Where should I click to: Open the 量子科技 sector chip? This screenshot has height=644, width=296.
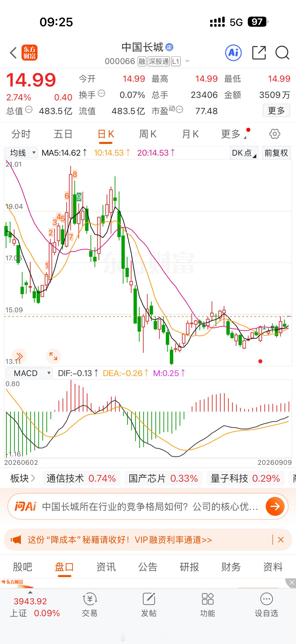coord(245,478)
